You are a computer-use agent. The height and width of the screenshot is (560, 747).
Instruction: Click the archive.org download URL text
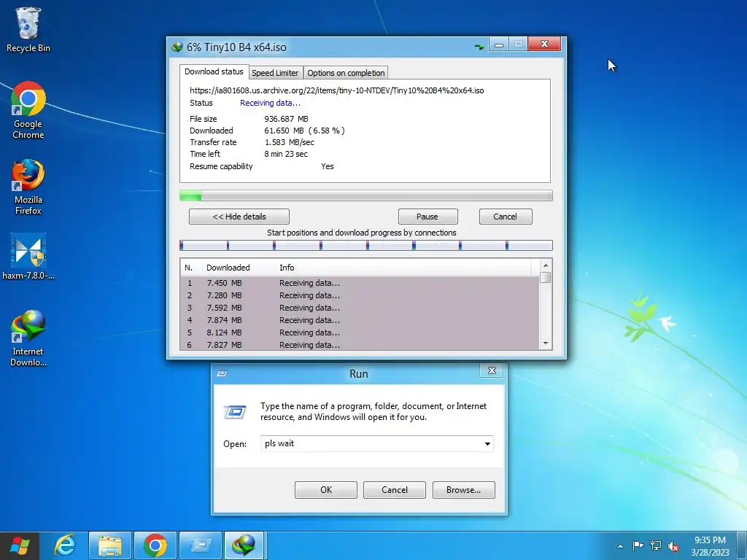pyautogui.click(x=337, y=90)
